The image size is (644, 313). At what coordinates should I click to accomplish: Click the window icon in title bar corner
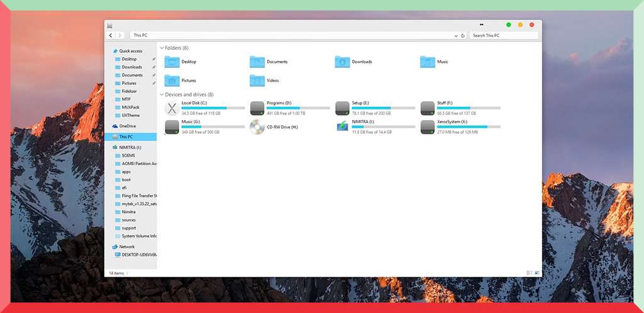[109, 26]
